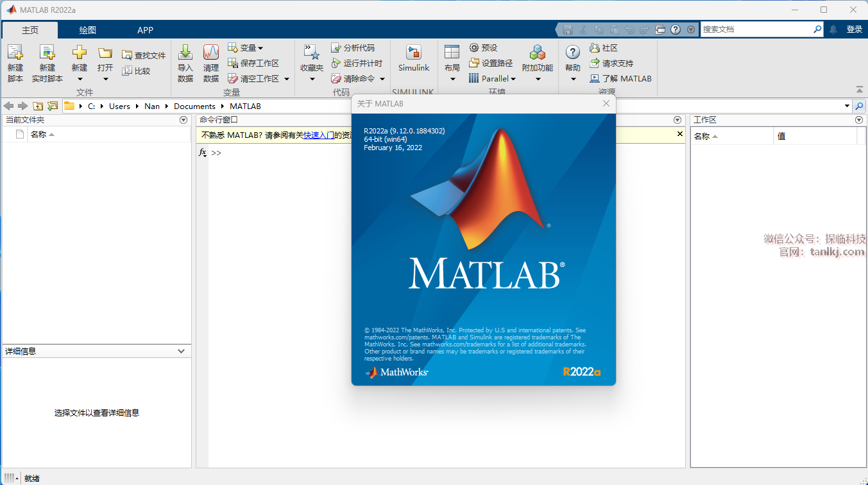Image resolution: width=868 pixels, height=485 pixels.
Task: Click the Redo arrow in quick access toolbar
Action: [x=645, y=30]
